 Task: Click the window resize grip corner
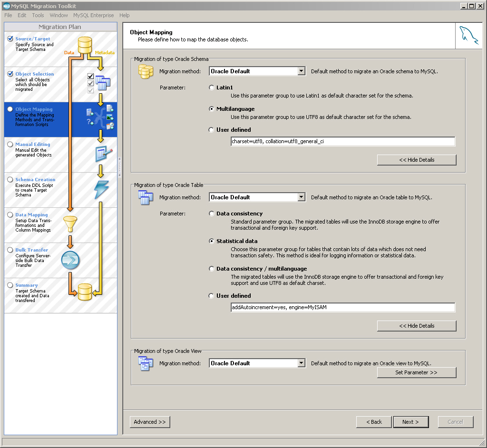point(482,443)
